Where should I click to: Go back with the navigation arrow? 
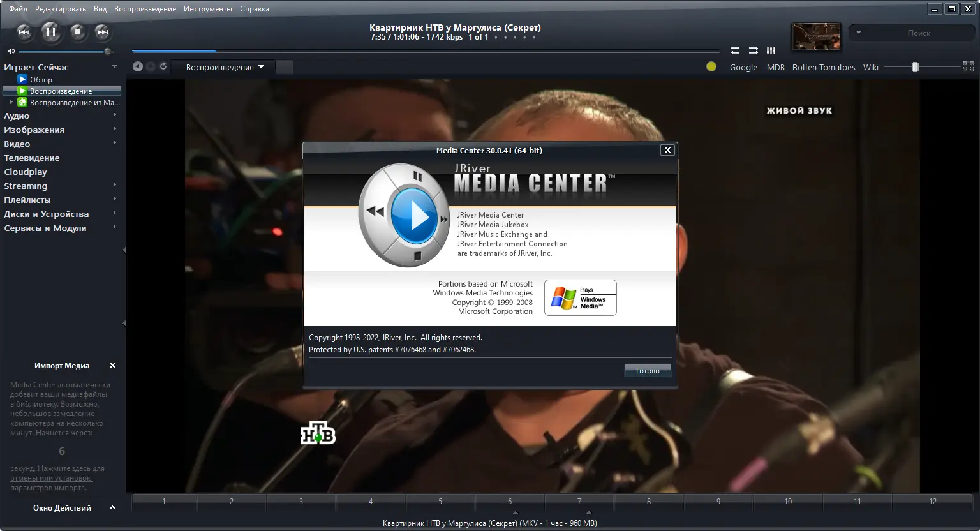tap(137, 66)
